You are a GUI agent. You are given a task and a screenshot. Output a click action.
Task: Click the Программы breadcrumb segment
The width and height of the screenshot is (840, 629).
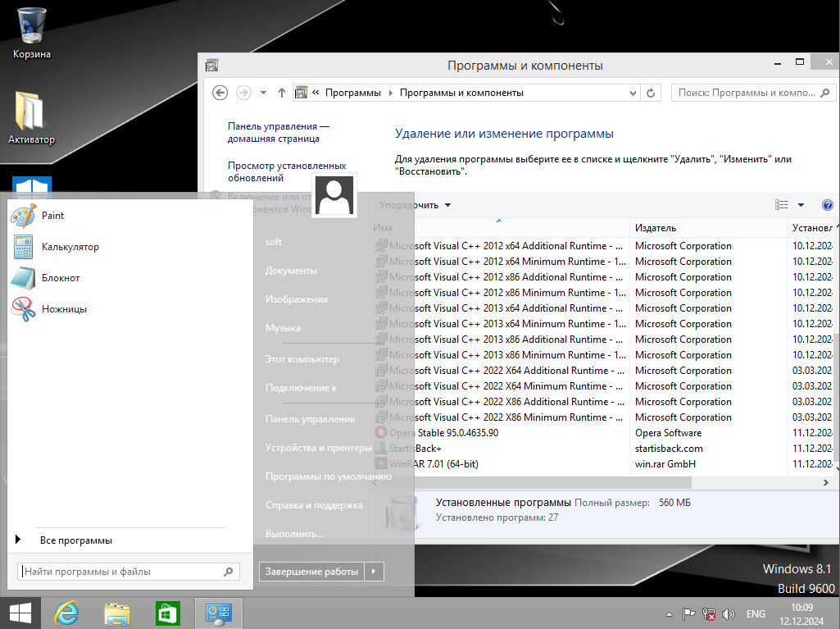pyautogui.click(x=352, y=93)
